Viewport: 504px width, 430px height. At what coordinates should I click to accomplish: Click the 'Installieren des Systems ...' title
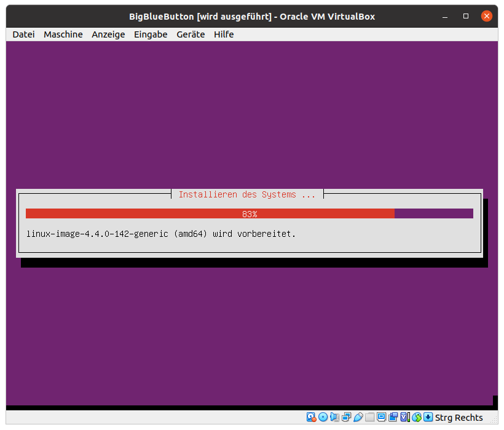point(247,194)
